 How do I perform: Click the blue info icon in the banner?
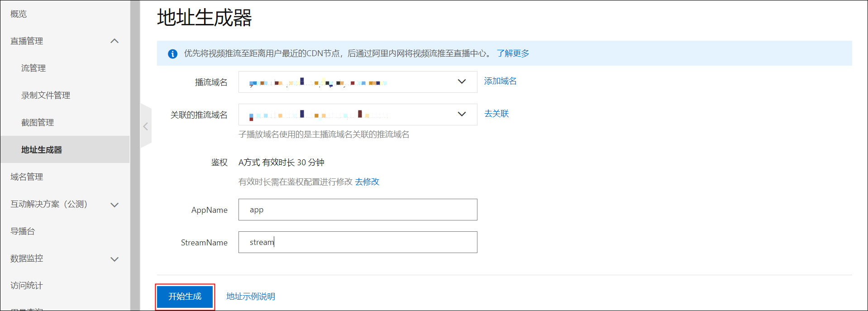pyautogui.click(x=172, y=54)
